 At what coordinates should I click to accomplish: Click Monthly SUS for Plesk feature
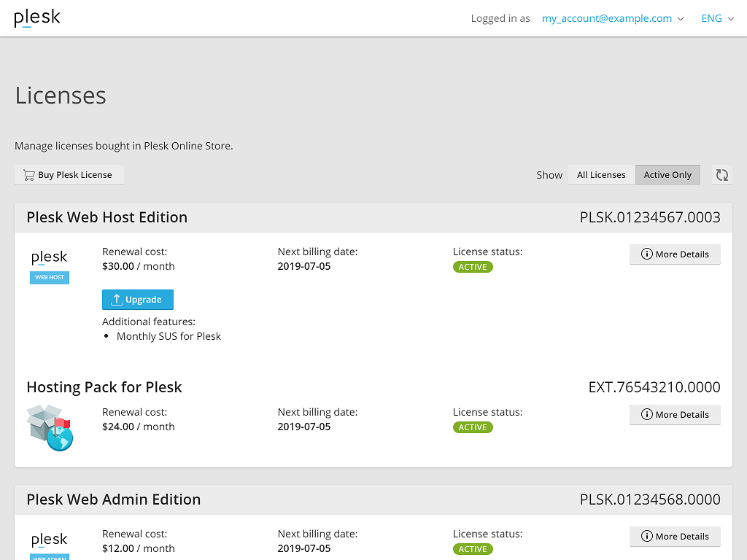click(169, 336)
